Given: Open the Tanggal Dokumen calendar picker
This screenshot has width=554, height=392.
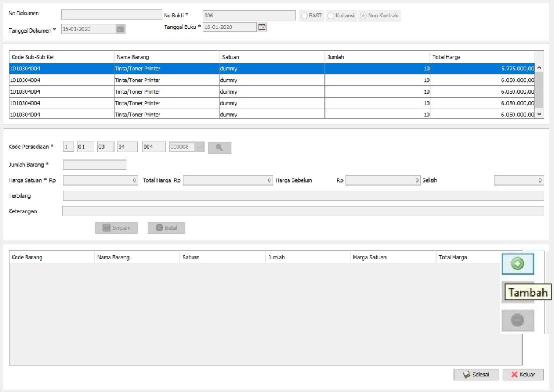Looking at the screenshot, I should pos(120,28).
